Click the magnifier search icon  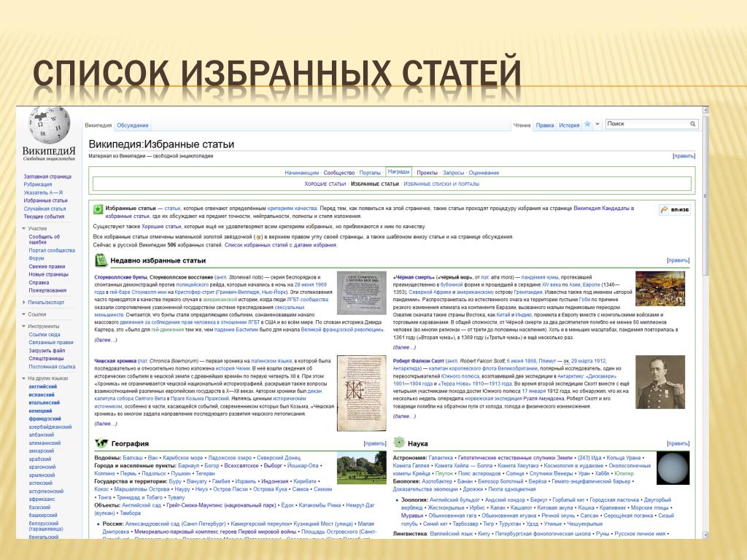pyautogui.click(x=693, y=124)
